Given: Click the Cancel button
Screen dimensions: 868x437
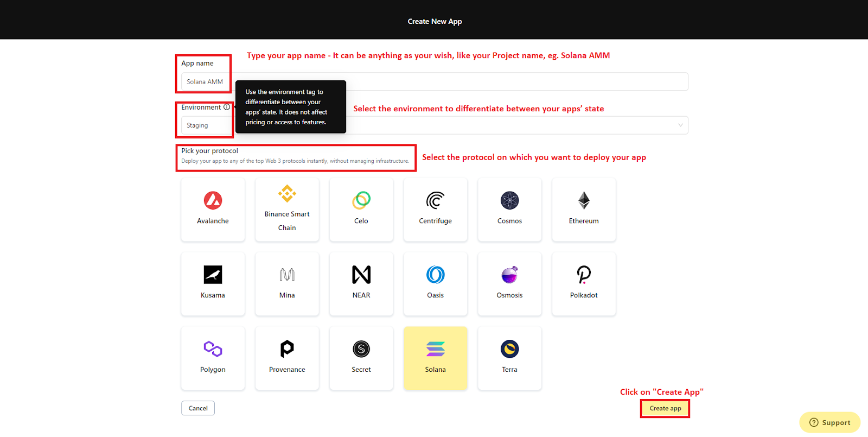Looking at the screenshot, I should point(198,408).
